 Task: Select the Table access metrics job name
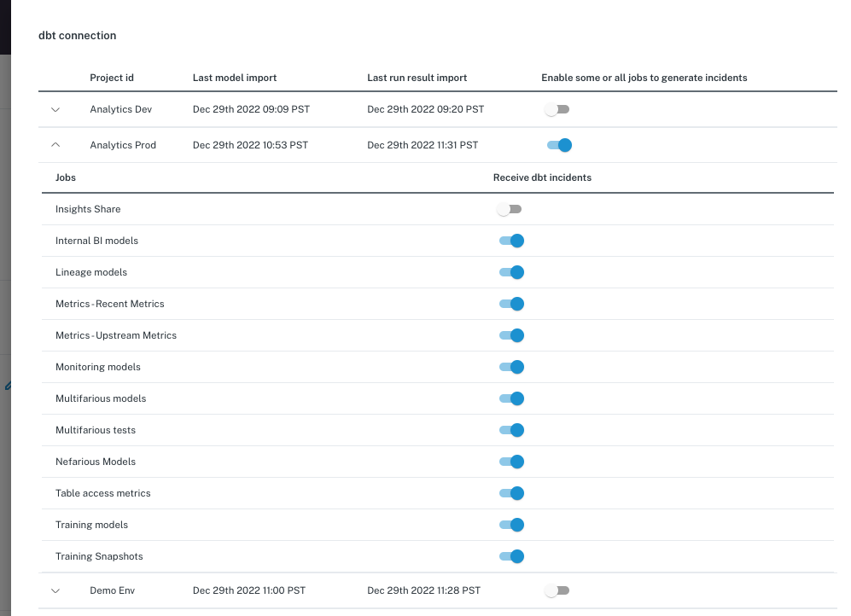pyautogui.click(x=103, y=493)
